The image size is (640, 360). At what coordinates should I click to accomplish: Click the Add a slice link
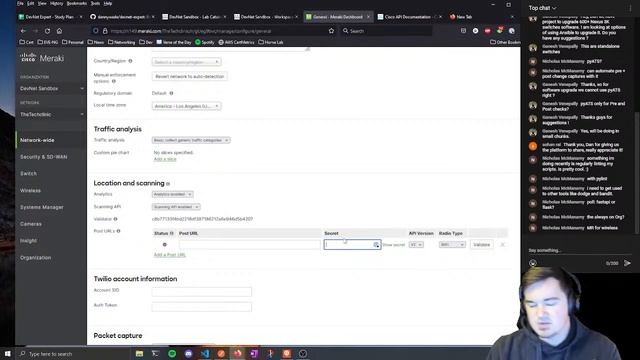pos(165,159)
